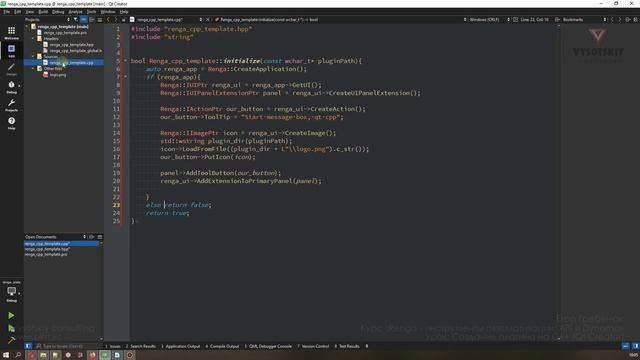Close the renga_cpp_template.cpp document

click(207, 20)
